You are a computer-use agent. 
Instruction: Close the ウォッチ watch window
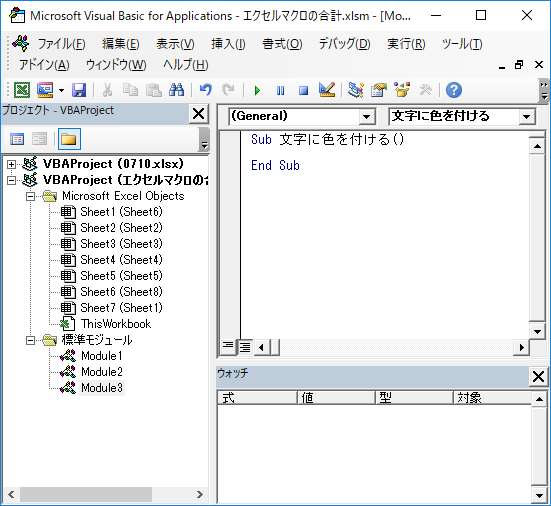(538, 376)
